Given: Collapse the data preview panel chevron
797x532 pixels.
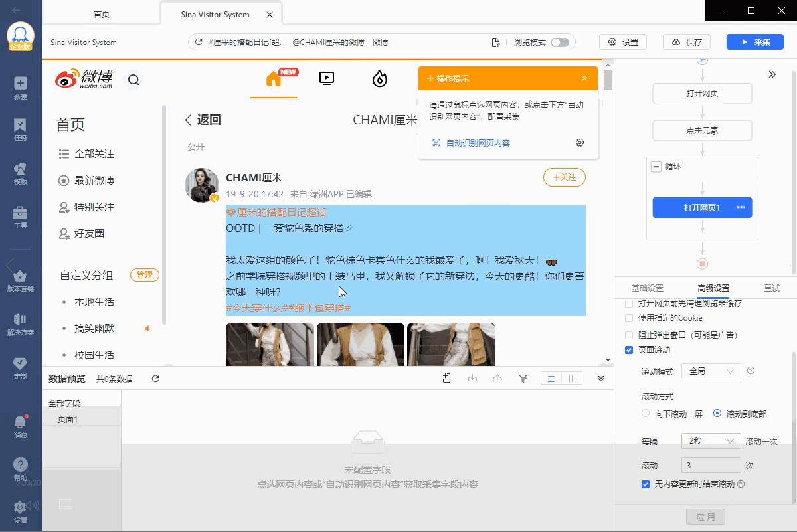Looking at the screenshot, I should [601, 379].
